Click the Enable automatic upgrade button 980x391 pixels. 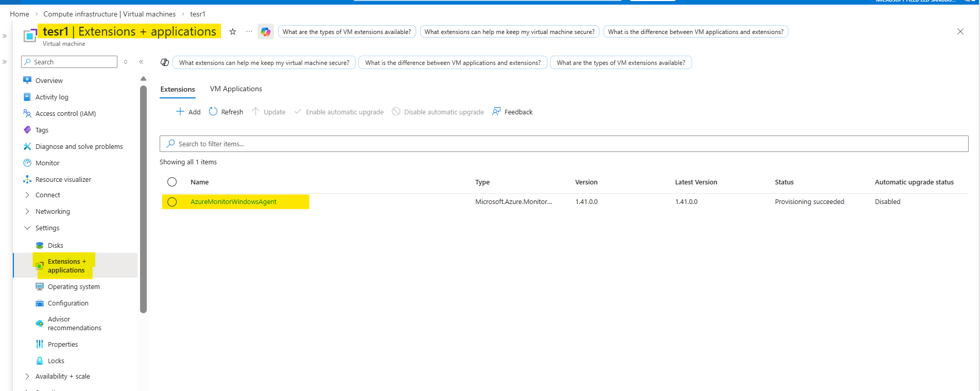point(339,112)
